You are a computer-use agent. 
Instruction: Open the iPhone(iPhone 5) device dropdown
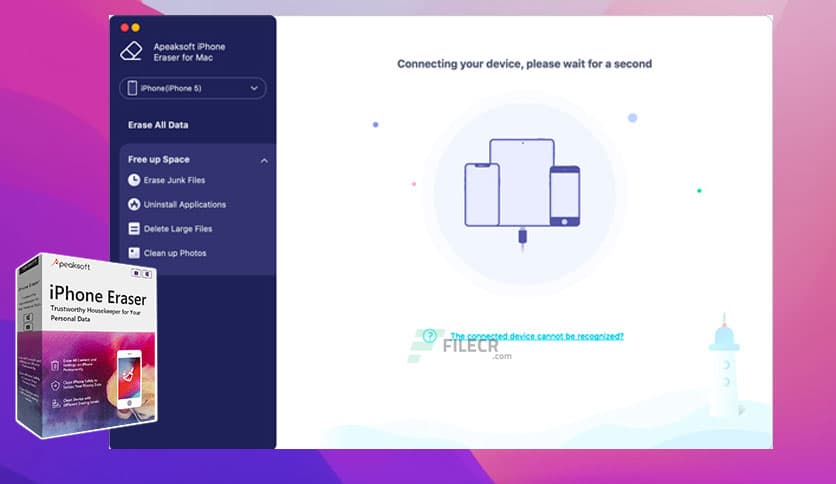point(192,88)
